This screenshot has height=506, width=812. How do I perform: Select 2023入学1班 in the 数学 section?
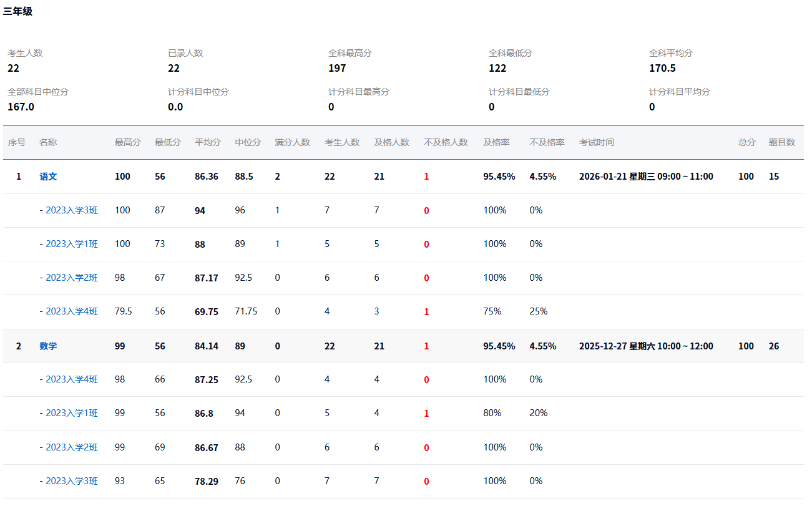(71, 413)
